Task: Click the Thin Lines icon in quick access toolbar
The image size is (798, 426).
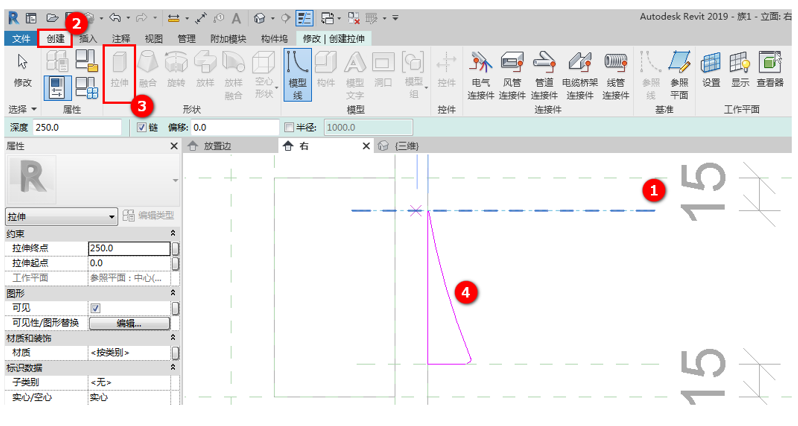Action: 304,18
